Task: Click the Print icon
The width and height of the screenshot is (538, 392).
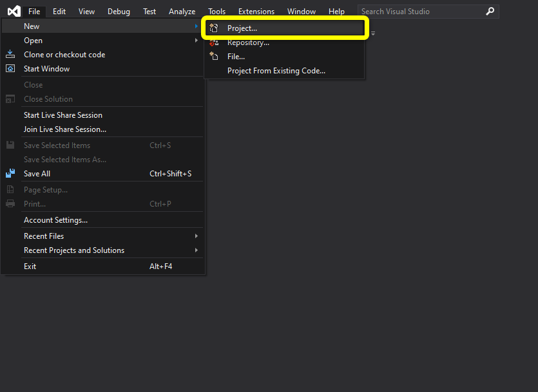Action: coord(10,203)
